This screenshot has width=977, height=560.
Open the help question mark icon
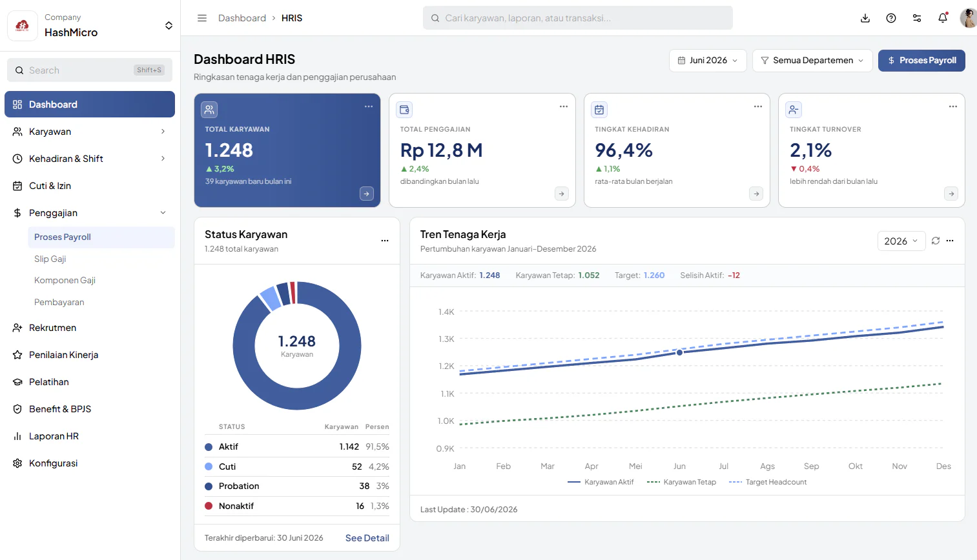[x=891, y=18]
